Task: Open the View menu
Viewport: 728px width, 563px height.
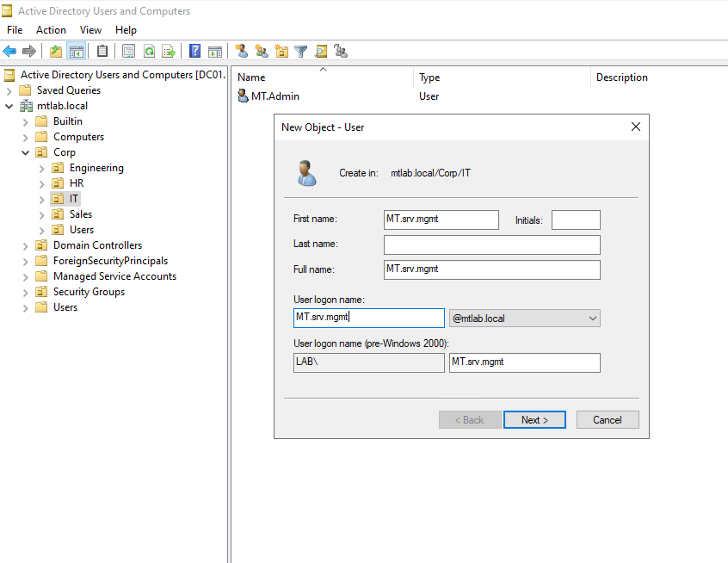Action: pos(90,30)
